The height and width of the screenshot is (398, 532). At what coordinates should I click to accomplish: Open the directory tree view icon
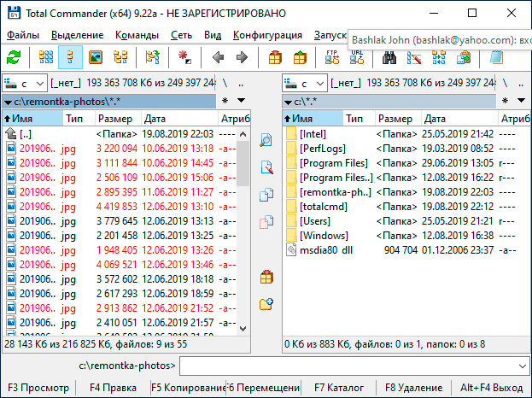[x=120, y=57]
